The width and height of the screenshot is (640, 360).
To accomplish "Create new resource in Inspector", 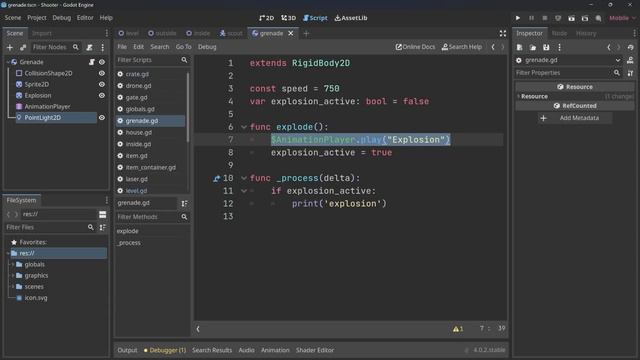I will pos(519,47).
